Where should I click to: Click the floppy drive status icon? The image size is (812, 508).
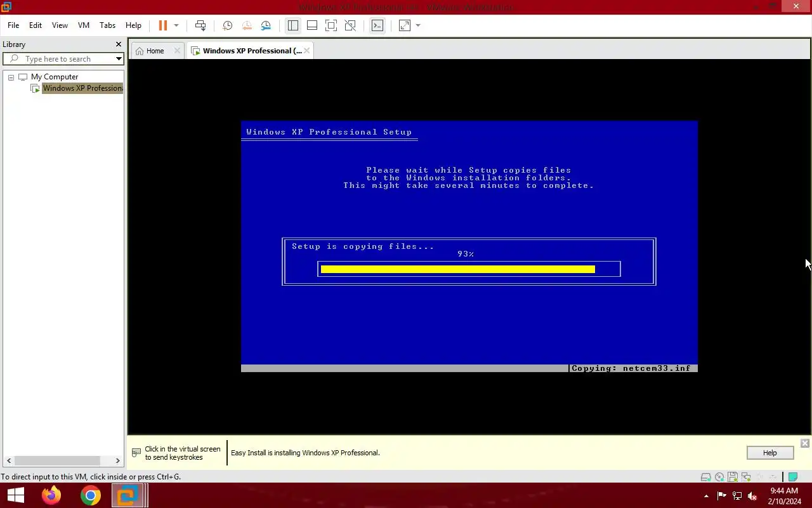coord(733,477)
